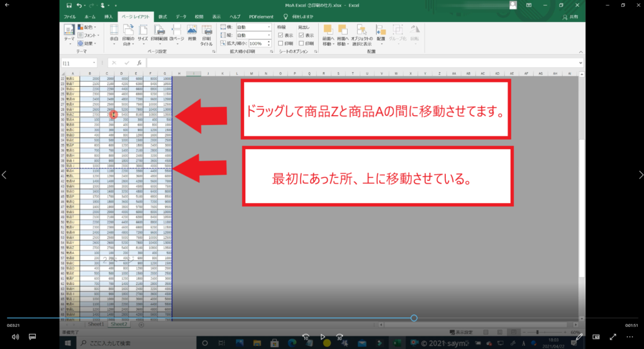Enable 枠線 印刷 gridlines print checkbox
644x349 pixels.
[x=280, y=43]
